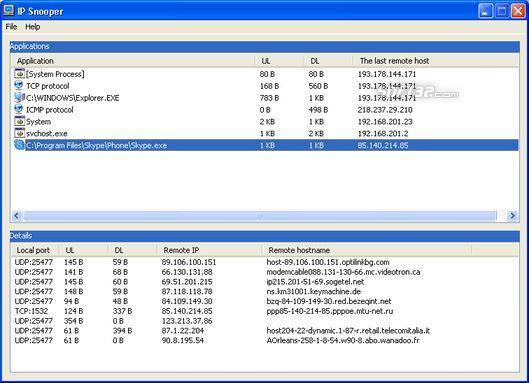Click remote IP 69.51.201.215
529x383 pixels.
click(x=187, y=282)
